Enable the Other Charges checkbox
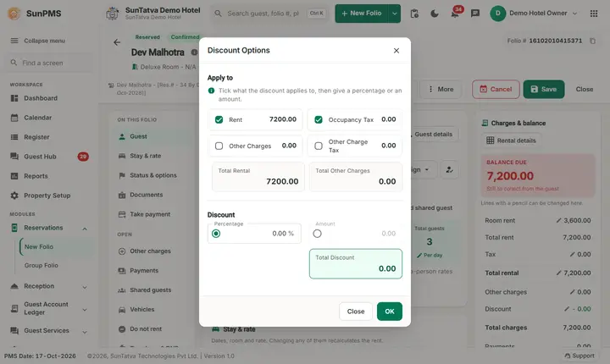The height and width of the screenshot is (364, 610). [x=219, y=146]
